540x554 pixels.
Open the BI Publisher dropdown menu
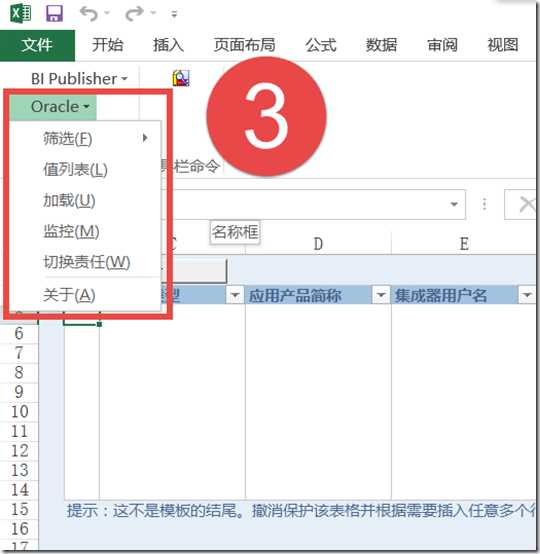point(79,79)
